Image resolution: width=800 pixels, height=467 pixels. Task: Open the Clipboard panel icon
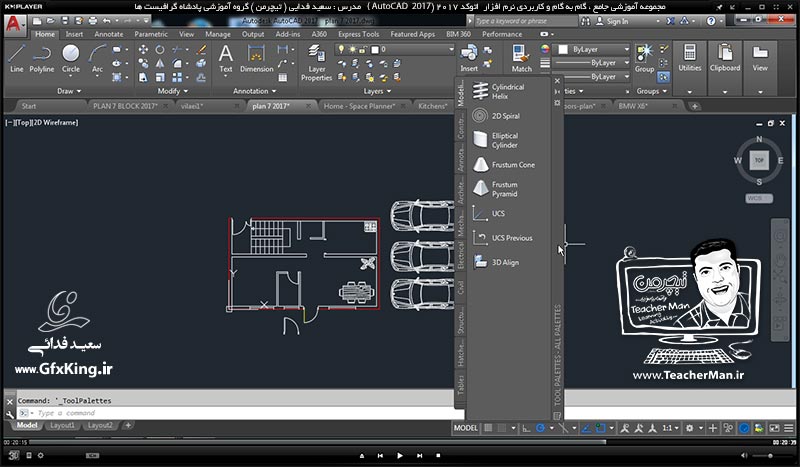coord(724,57)
